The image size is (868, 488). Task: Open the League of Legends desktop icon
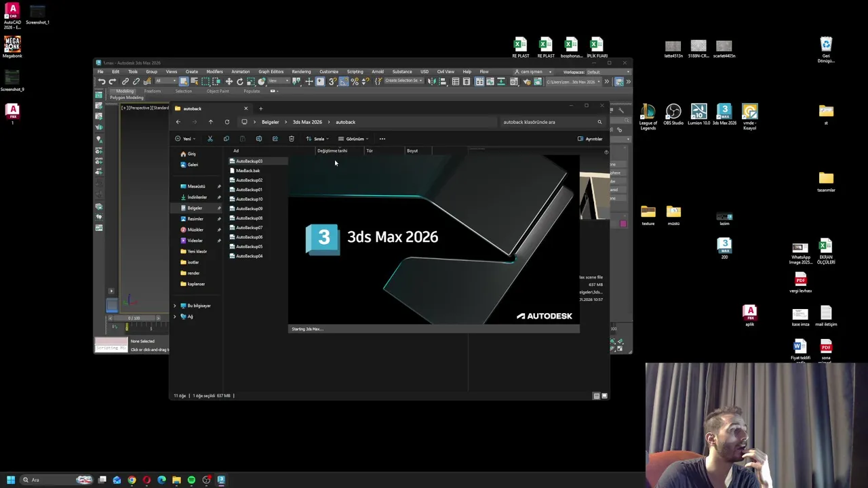(648, 116)
